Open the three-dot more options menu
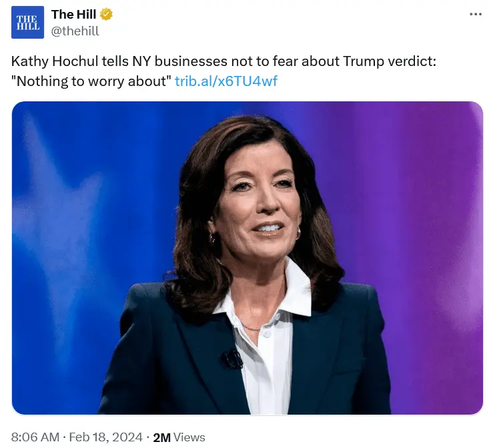The width and height of the screenshot is (489, 448). [x=475, y=15]
